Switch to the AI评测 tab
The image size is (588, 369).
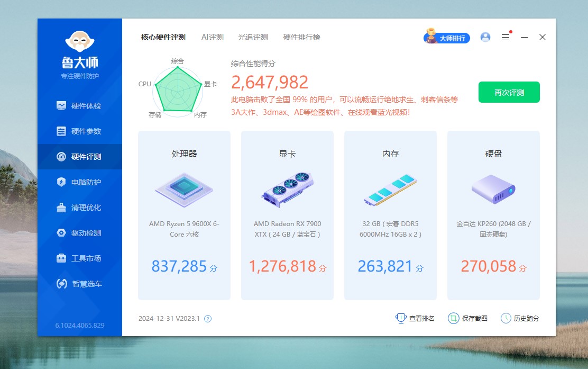[213, 37]
